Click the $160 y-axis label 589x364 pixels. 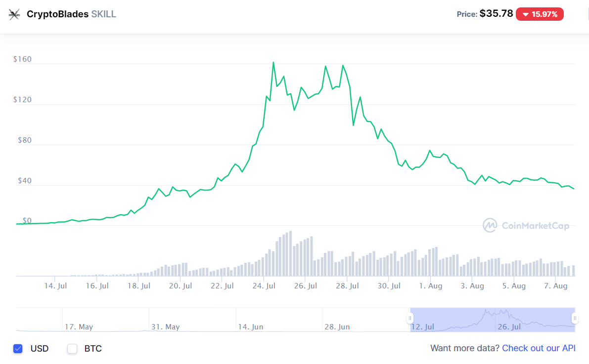[x=23, y=59]
